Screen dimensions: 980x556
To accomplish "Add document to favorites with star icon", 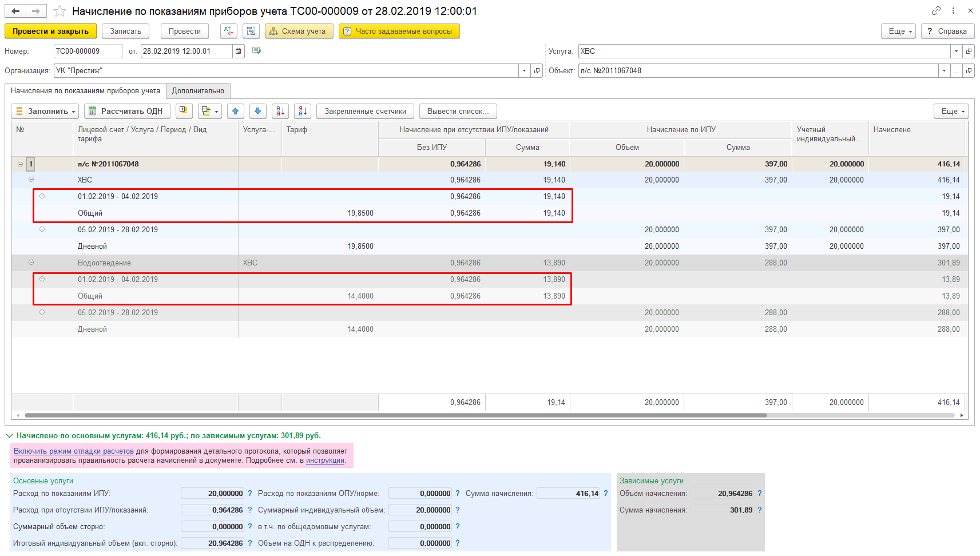I will tap(59, 11).
